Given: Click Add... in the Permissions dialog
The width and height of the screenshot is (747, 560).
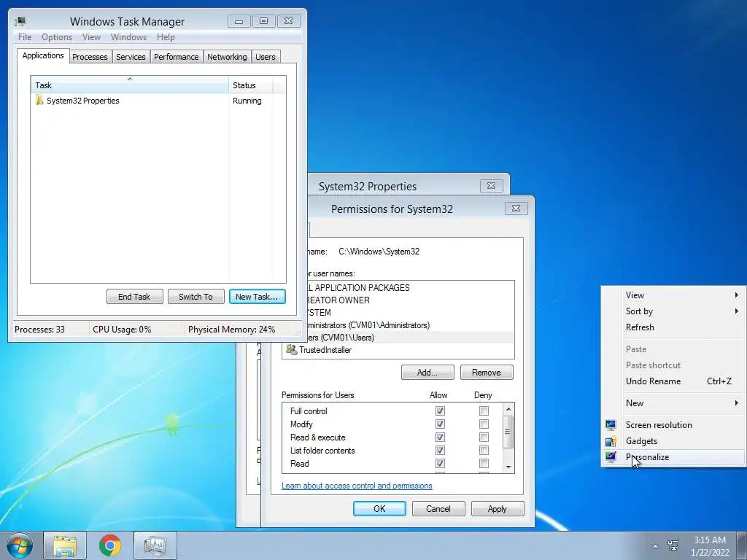Looking at the screenshot, I should pos(427,373).
